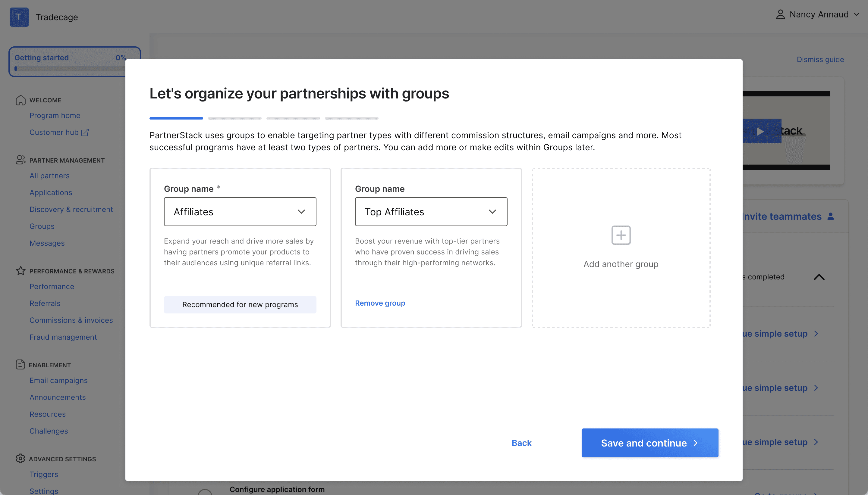This screenshot has width=868, height=495.
Task: Open Customer hub link
Action: pyautogui.click(x=54, y=132)
